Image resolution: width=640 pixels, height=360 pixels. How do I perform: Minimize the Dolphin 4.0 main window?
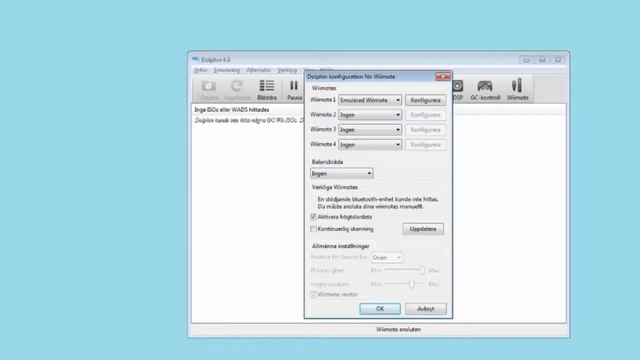pos(526,60)
